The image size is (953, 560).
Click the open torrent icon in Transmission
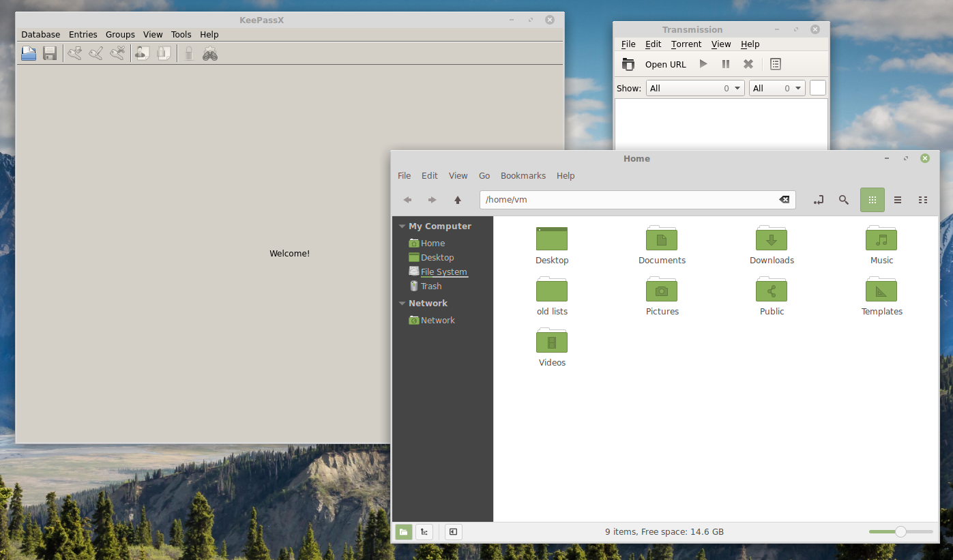point(628,64)
